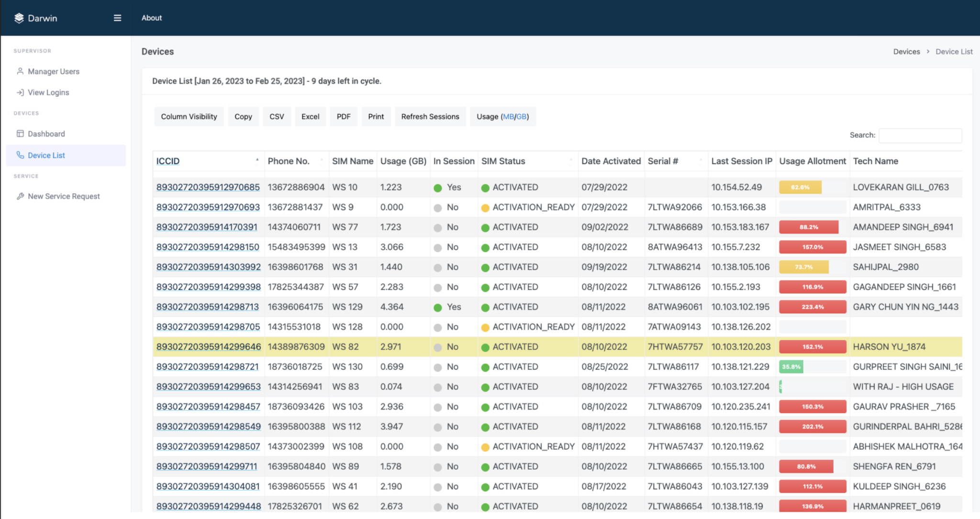Screen dimensions: 980x519
Task: Open the Column Visibility dropdown
Action: (x=189, y=117)
